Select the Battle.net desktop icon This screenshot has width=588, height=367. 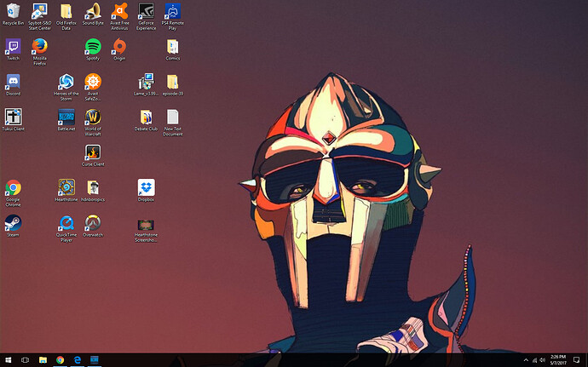coord(66,118)
